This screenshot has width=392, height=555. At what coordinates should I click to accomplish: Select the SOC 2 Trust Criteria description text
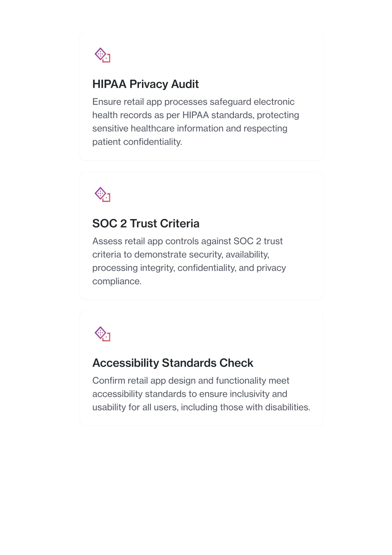[x=189, y=261]
